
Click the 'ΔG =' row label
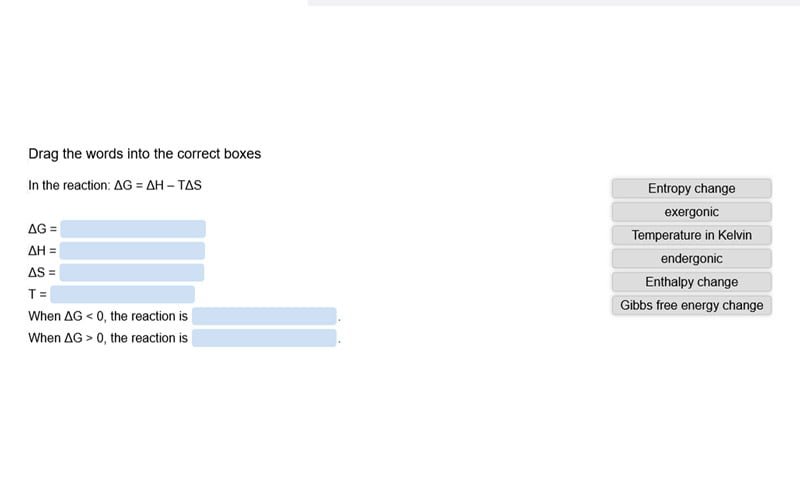coord(42,229)
